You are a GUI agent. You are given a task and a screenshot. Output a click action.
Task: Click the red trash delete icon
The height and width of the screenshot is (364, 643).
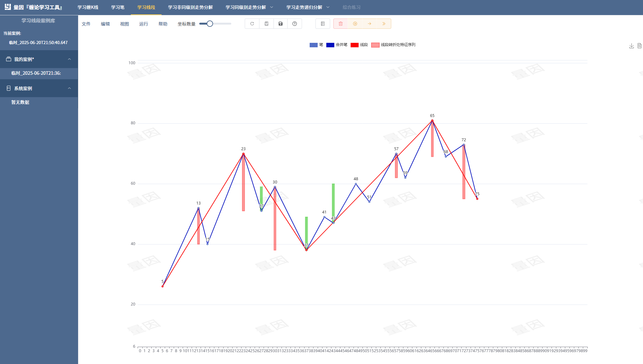coord(341,24)
